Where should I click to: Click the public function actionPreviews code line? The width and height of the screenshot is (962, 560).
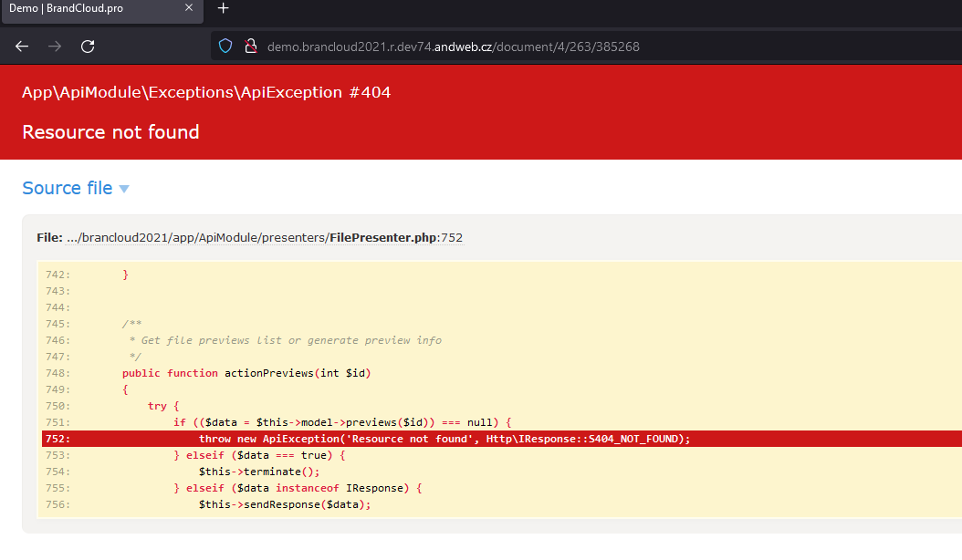click(x=246, y=373)
